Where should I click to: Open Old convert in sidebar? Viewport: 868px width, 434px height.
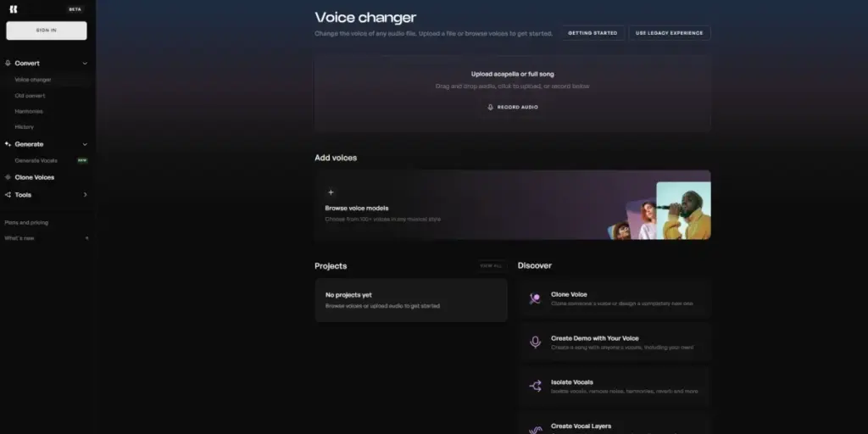pyautogui.click(x=30, y=96)
